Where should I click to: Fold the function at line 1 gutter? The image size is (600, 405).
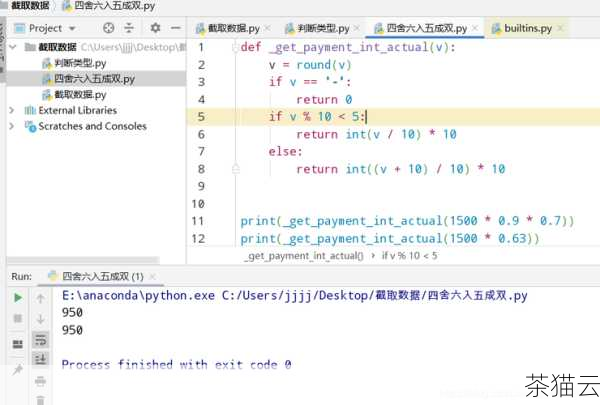pos(235,47)
